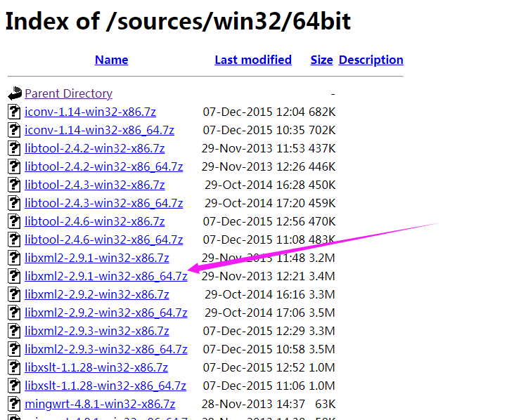Image resolution: width=514 pixels, height=420 pixels.
Task: Download libxml2-2.9.2-win32-x86_64.7z
Action: pos(106,313)
